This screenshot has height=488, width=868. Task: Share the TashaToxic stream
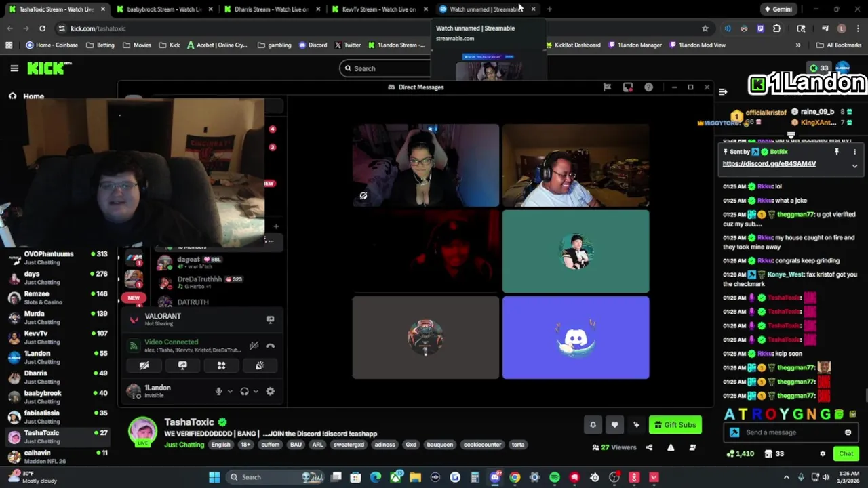[x=649, y=447]
